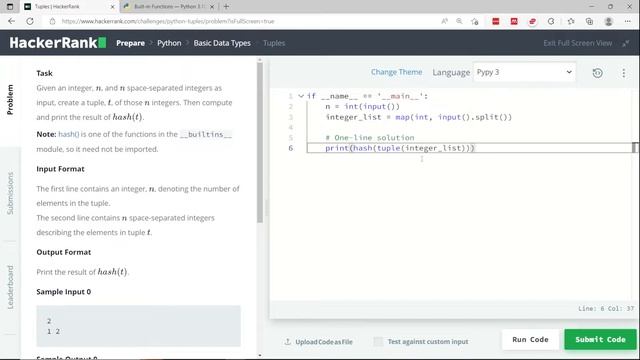Switch to the Tuples HackerRank browser tab

[x=69, y=7]
